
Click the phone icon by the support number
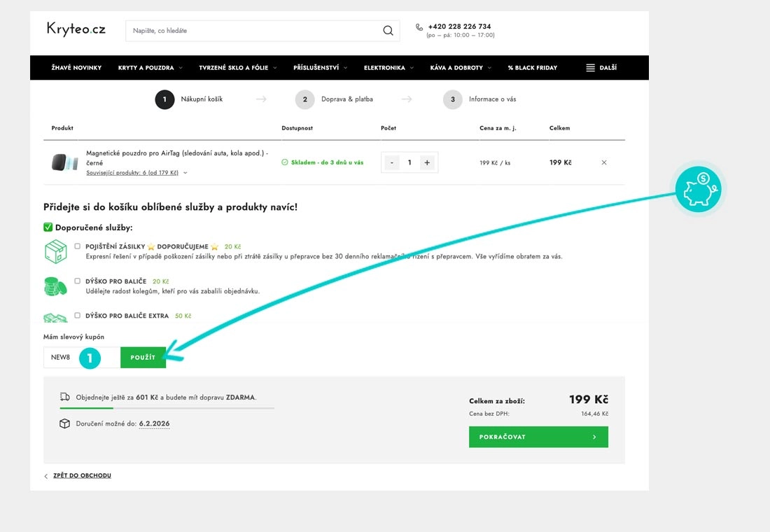419,27
